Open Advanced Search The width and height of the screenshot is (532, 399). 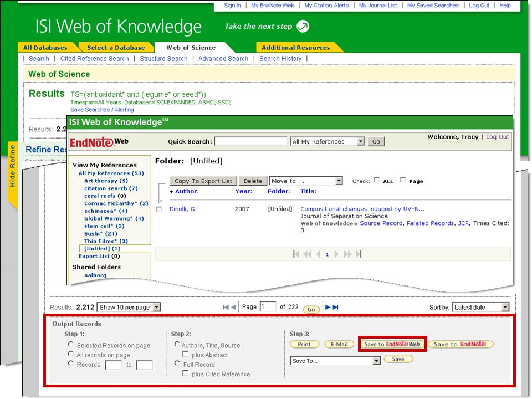click(x=223, y=58)
